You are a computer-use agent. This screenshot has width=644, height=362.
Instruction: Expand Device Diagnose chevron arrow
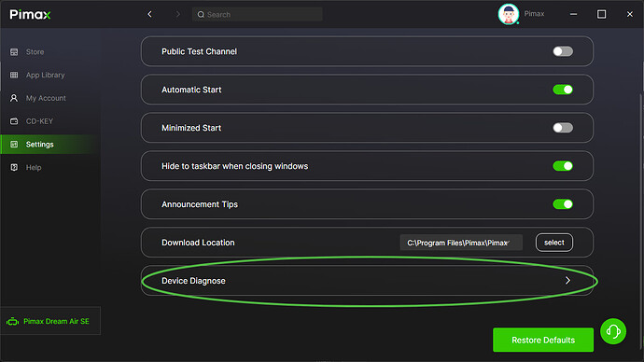567,280
